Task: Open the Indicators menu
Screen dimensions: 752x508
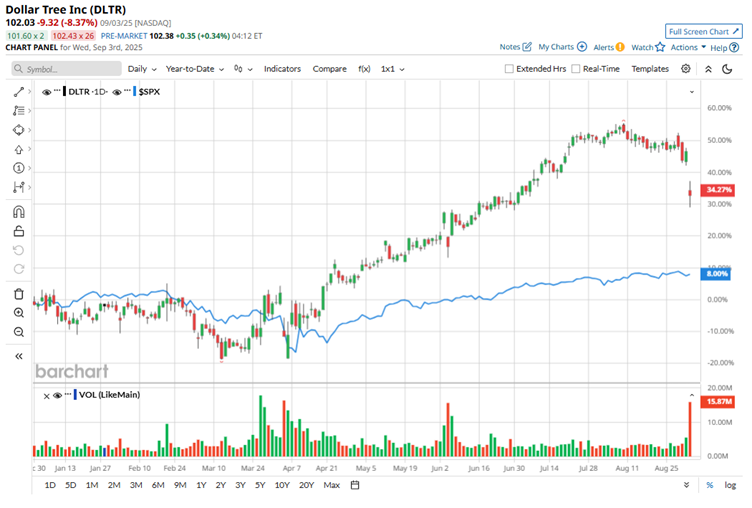Action: click(282, 69)
